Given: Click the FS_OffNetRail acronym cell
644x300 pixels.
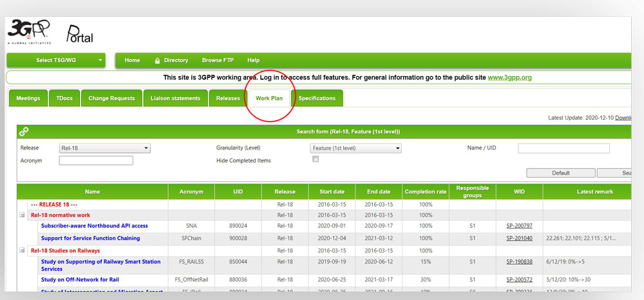Looking at the screenshot, I should click(x=191, y=279).
